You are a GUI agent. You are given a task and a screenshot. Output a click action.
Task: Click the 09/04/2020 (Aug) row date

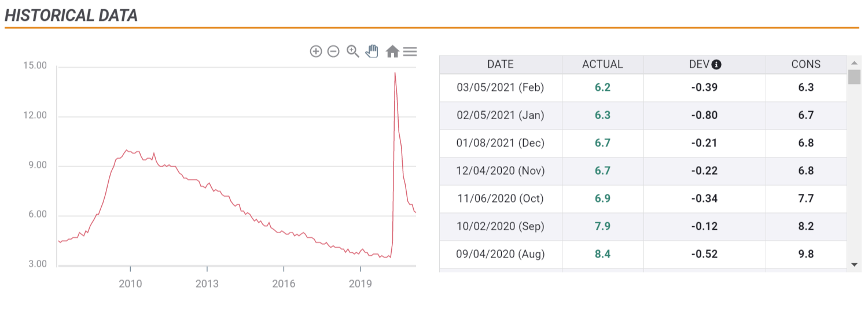click(501, 254)
